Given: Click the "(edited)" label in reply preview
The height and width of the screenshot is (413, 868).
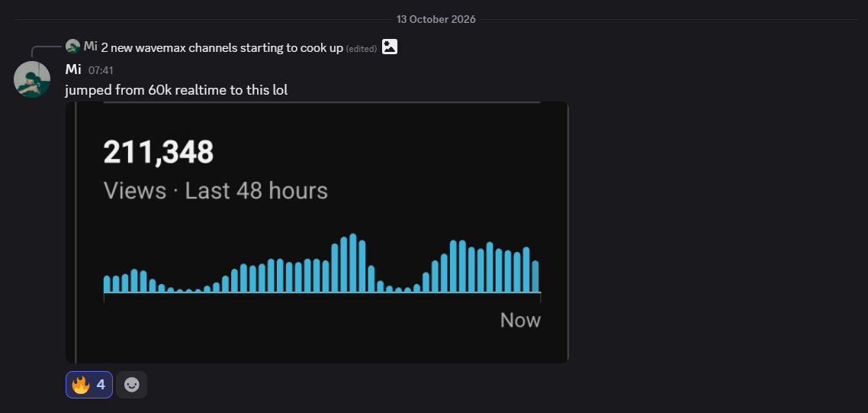Looking at the screenshot, I should coord(361,49).
